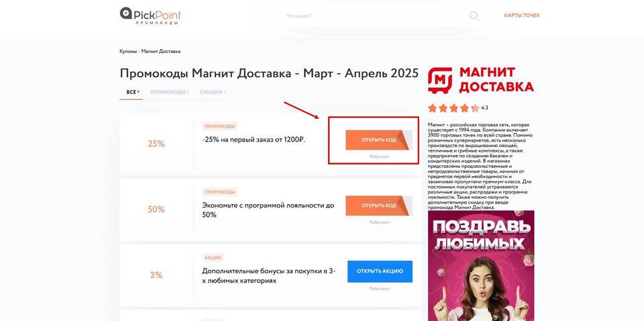Screen dimensions: 644x321
Task: Switch to the ПРОМОКОДЫ tab
Action: click(x=169, y=92)
